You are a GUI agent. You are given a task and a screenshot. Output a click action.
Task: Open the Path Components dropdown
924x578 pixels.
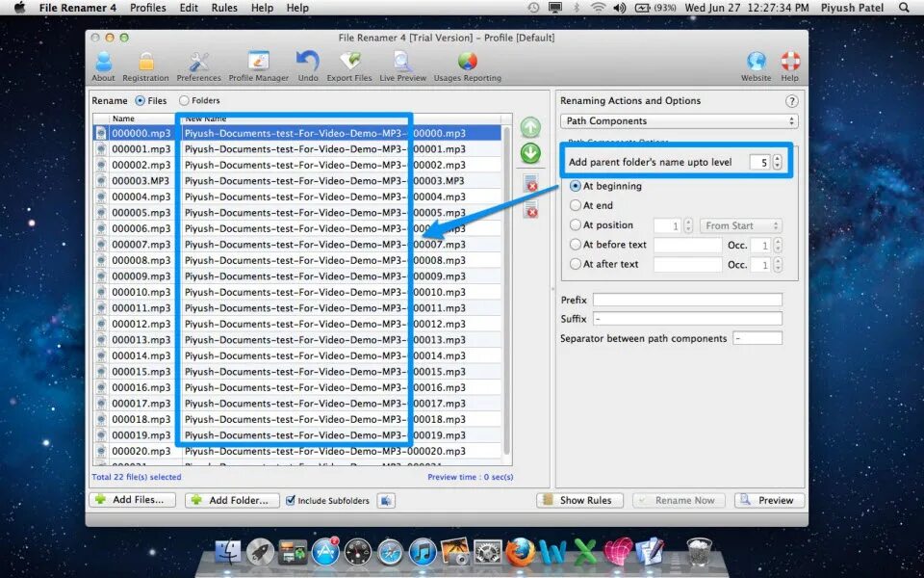tap(679, 121)
